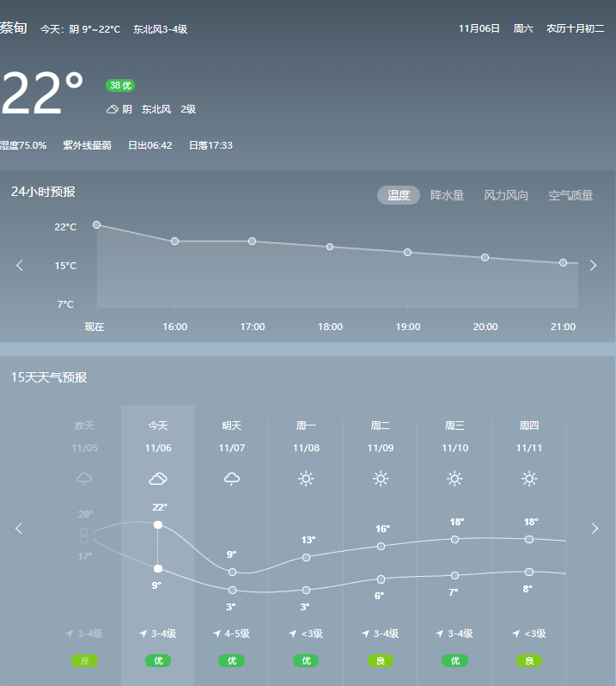This screenshot has width=616, height=686.
Task: Click the rain icon for 昨天 11/05
Action: tap(84, 479)
